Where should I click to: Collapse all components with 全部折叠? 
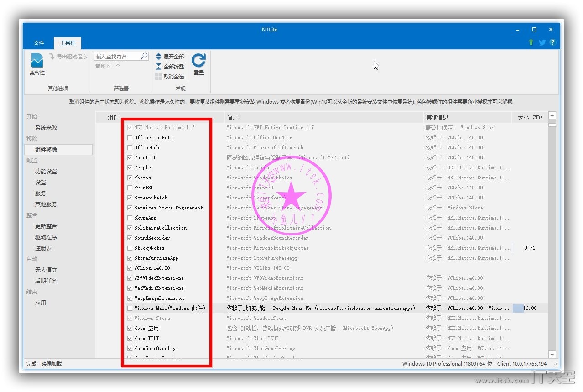[170, 67]
